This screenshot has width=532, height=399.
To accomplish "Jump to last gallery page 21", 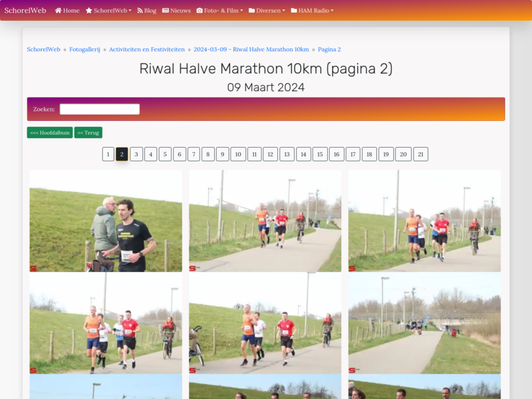I will click(x=421, y=154).
